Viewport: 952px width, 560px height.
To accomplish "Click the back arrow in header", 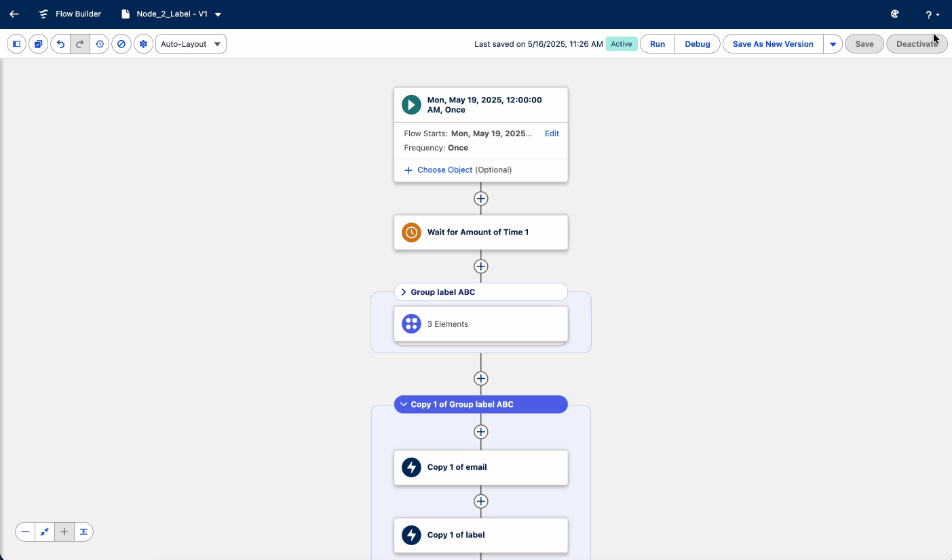I will click(14, 14).
